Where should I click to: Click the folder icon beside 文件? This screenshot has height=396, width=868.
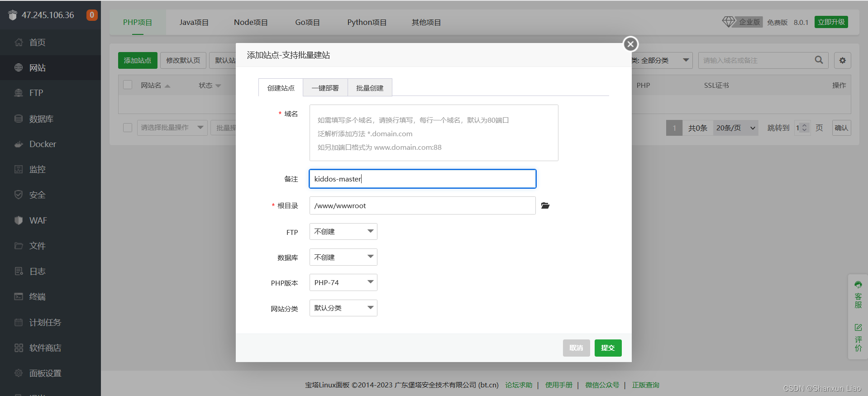coord(19,246)
